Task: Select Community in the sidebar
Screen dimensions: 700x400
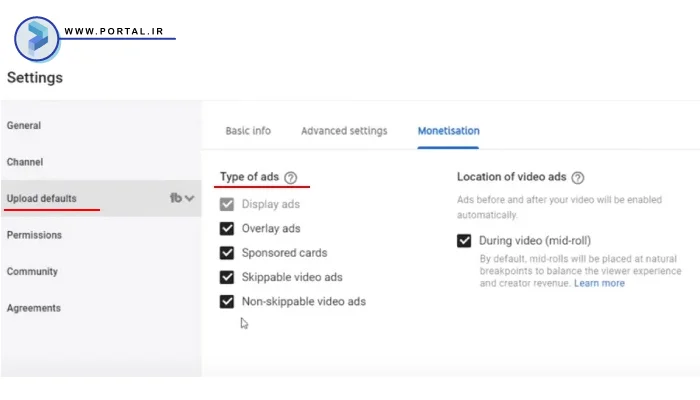Action: point(32,272)
